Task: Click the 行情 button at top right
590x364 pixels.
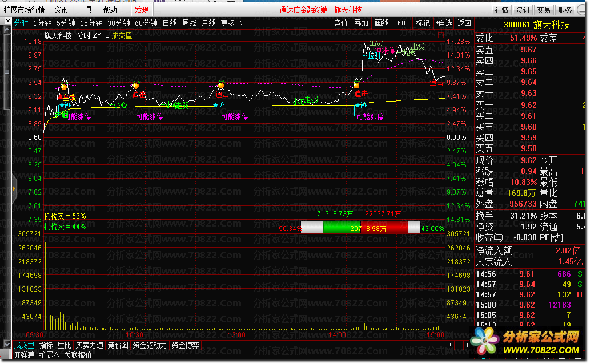Action: tap(501, 10)
